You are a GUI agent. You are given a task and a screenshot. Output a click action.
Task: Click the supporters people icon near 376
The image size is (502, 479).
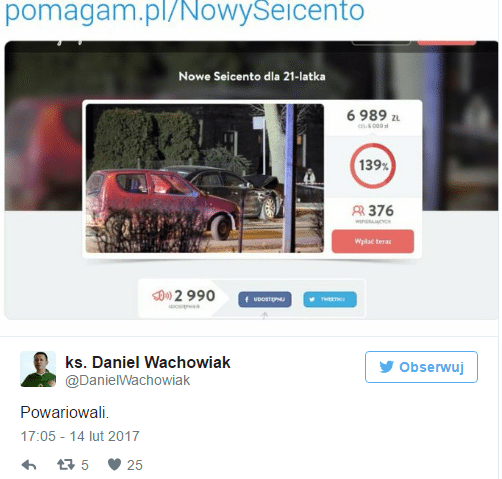[358, 211]
